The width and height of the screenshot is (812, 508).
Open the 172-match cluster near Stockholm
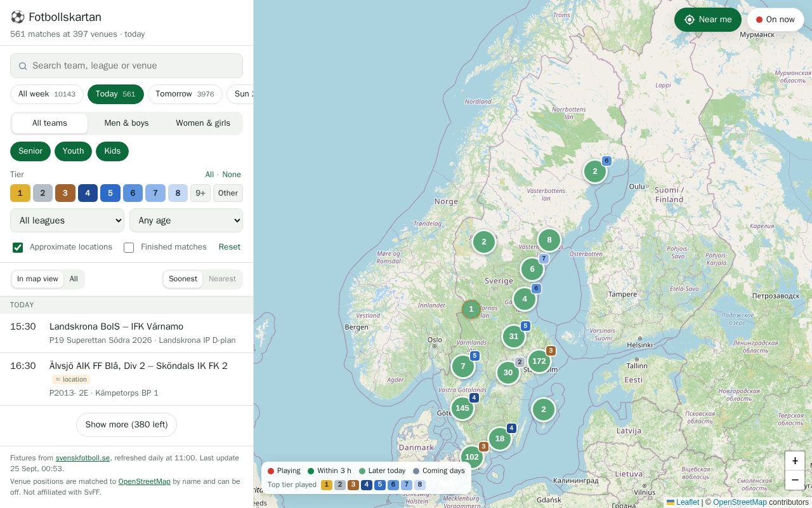539,361
